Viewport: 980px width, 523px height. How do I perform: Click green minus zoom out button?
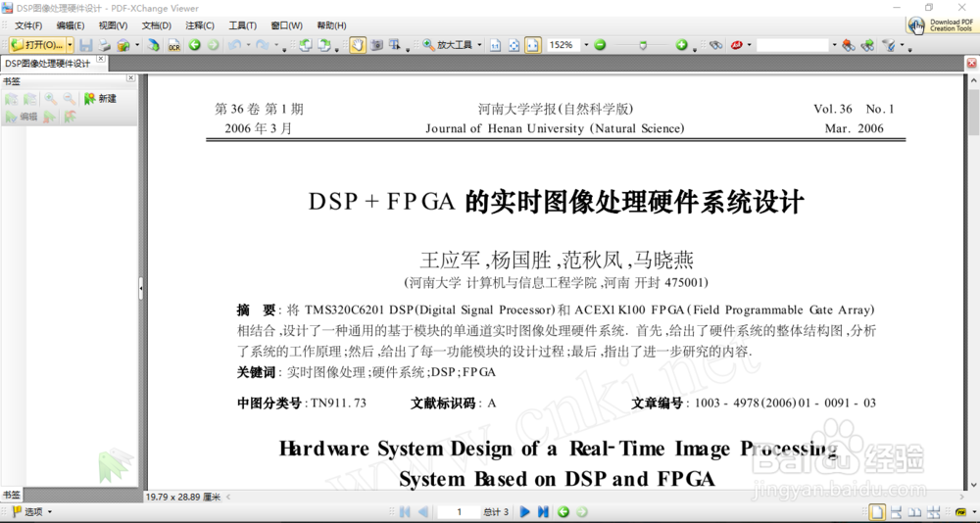click(x=600, y=45)
